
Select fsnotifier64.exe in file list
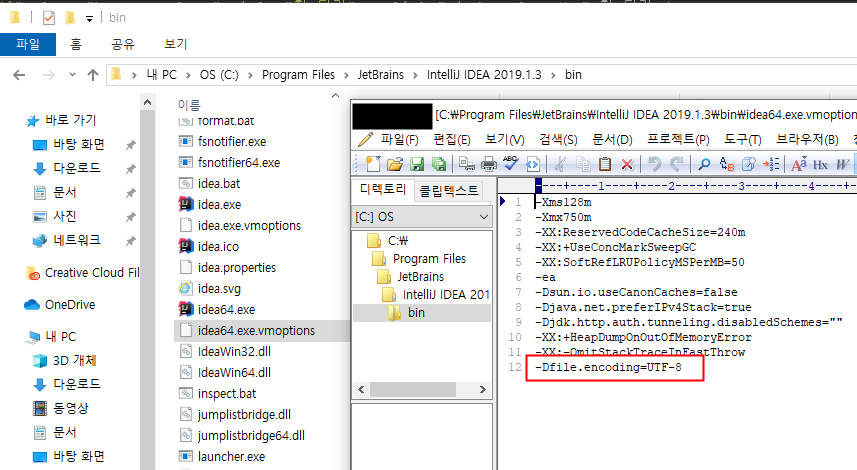(x=239, y=163)
